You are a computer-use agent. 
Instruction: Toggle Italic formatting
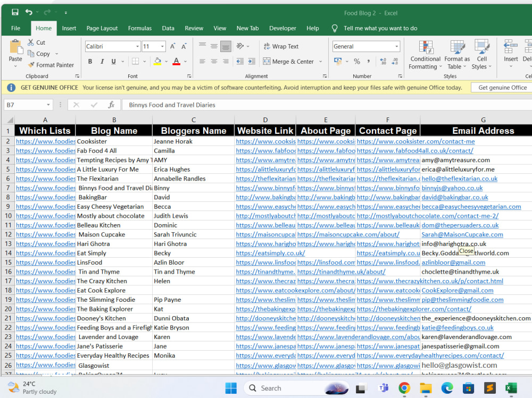click(102, 61)
